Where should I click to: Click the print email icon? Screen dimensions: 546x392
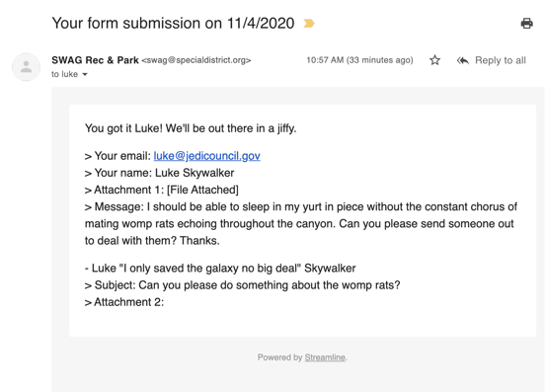point(526,24)
